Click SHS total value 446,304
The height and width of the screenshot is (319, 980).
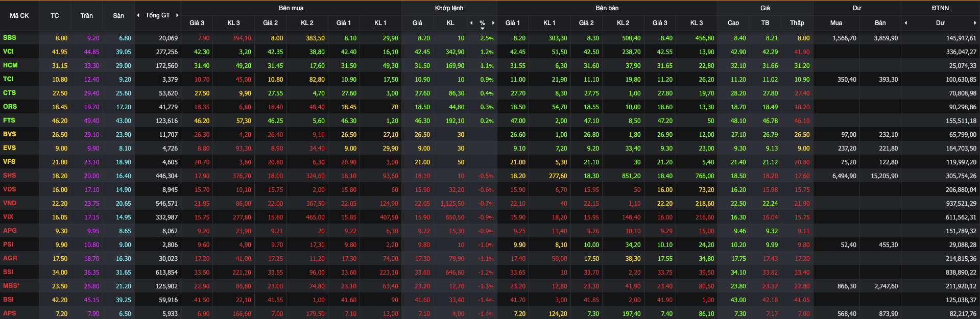coord(166,176)
